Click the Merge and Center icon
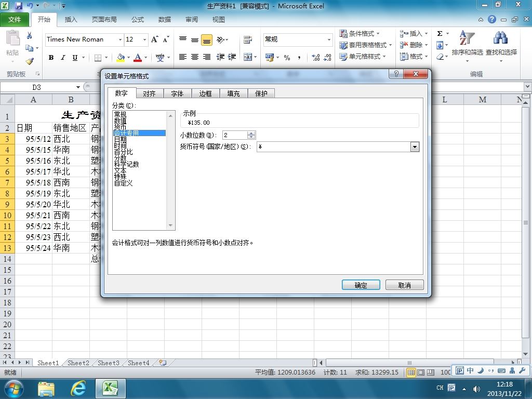Image resolution: width=532 pixels, height=399 pixels. click(248, 57)
